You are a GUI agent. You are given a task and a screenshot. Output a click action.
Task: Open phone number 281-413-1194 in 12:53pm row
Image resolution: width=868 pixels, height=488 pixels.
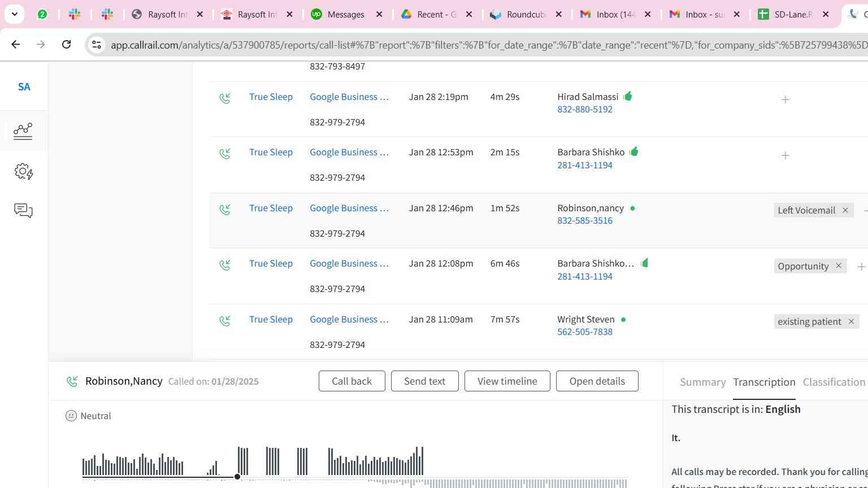coord(584,165)
